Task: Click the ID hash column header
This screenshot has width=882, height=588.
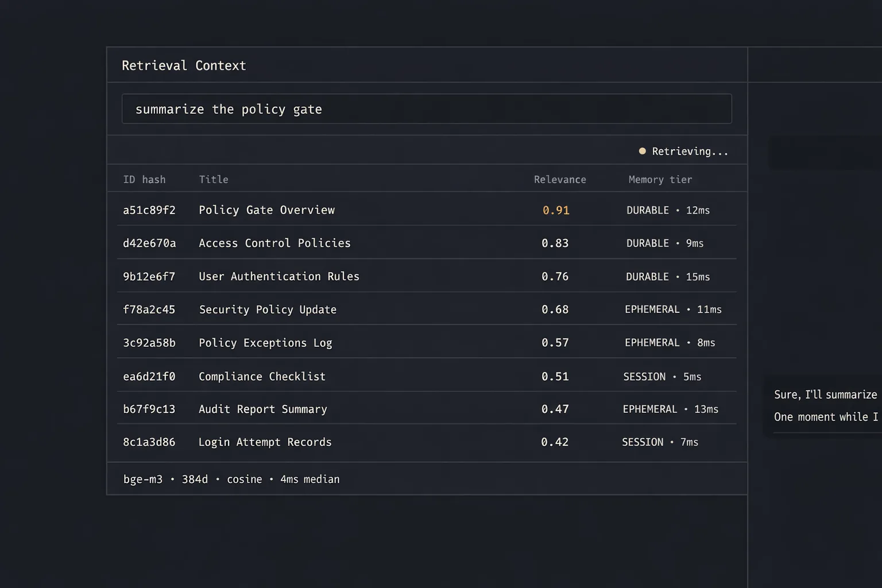Action: tap(144, 179)
